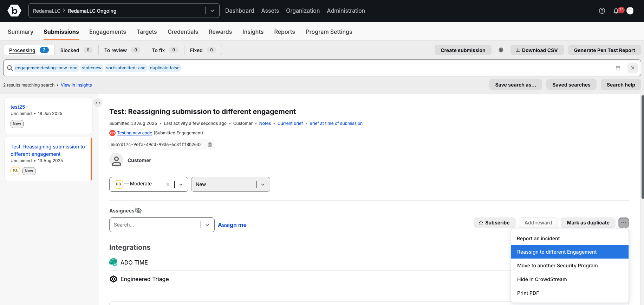The height and width of the screenshot is (305, 644).
Task: Open the Engagements tab
Action: tap(108, 32)
